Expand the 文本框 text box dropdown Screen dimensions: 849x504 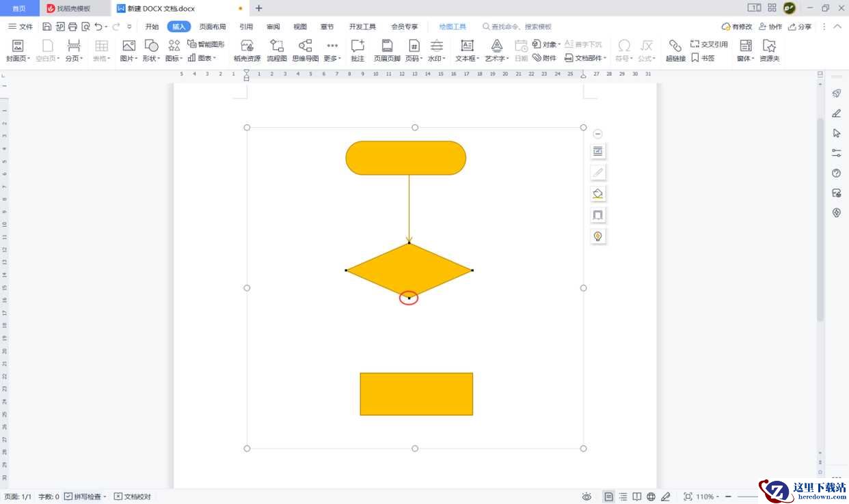click(468, 50)
